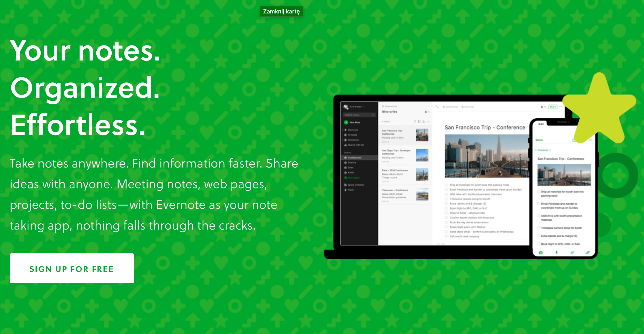
Task: Tap Done in the phone mockup
Action: pos(539,140)
